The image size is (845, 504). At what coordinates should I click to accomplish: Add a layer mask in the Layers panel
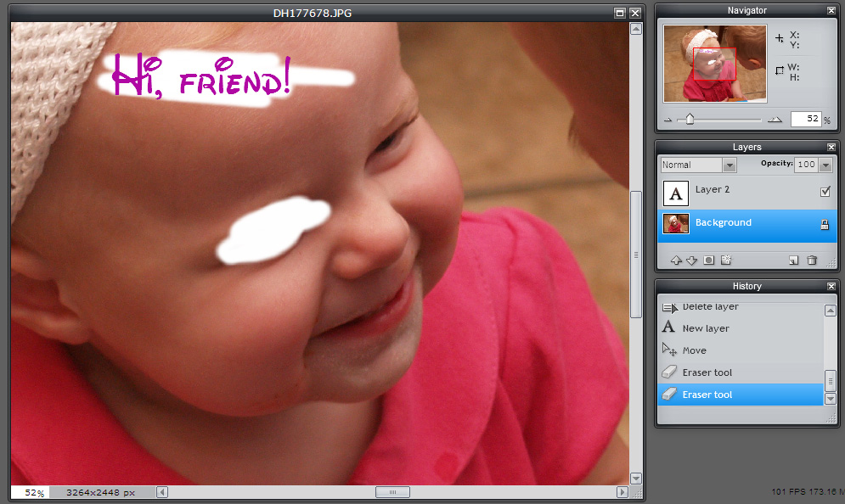click(708, 260)
